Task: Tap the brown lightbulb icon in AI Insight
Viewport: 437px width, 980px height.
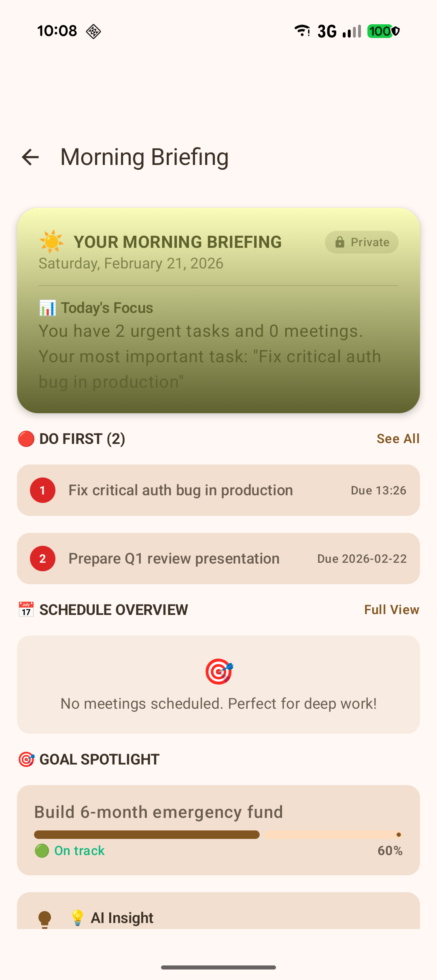Action: (x=45, y=919)
